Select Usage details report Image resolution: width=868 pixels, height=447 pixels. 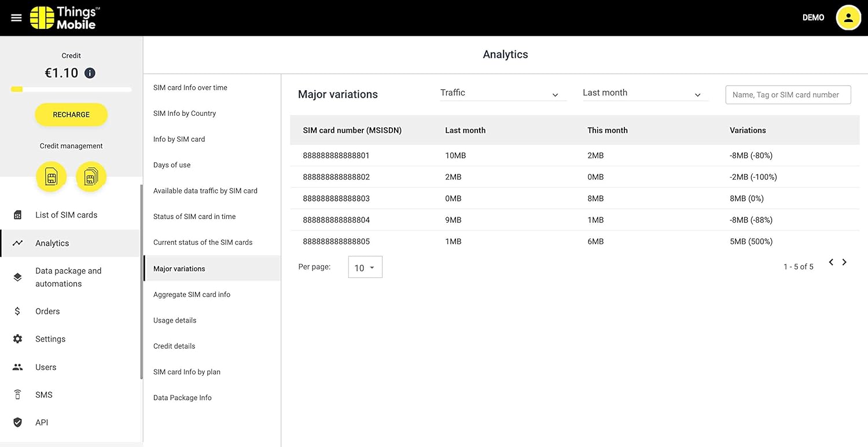pos(175,320)
